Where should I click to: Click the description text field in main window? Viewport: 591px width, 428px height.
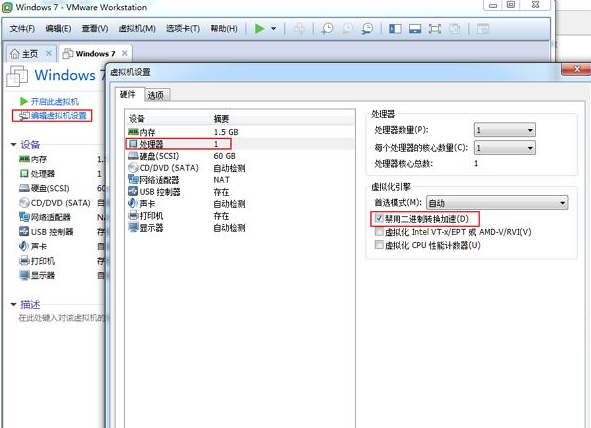pyautogui.click(x=62, y=318)
